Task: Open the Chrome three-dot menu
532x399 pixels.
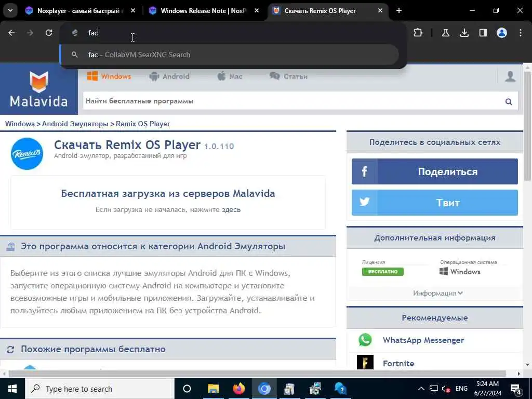Action: 521,33
